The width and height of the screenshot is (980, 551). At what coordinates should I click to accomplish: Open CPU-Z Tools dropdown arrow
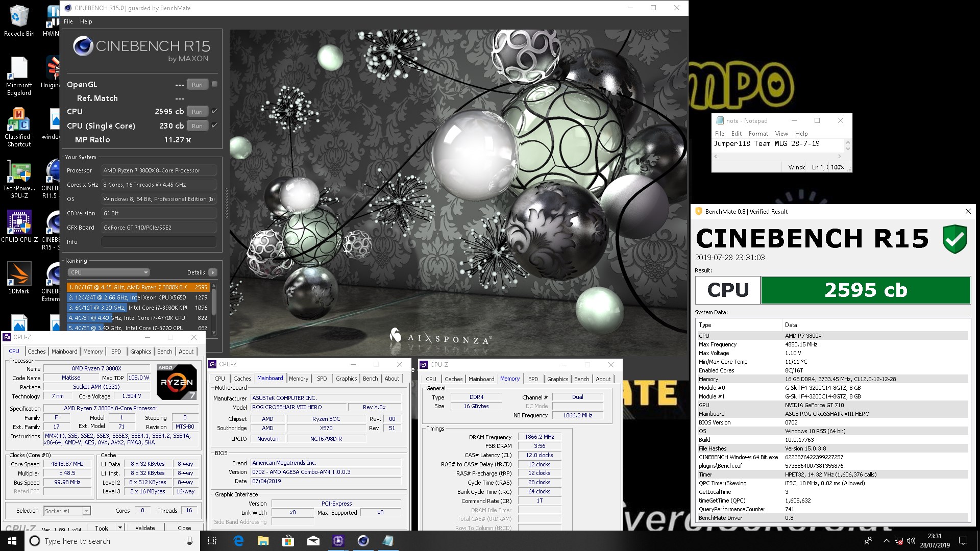(x=120, y=528)
